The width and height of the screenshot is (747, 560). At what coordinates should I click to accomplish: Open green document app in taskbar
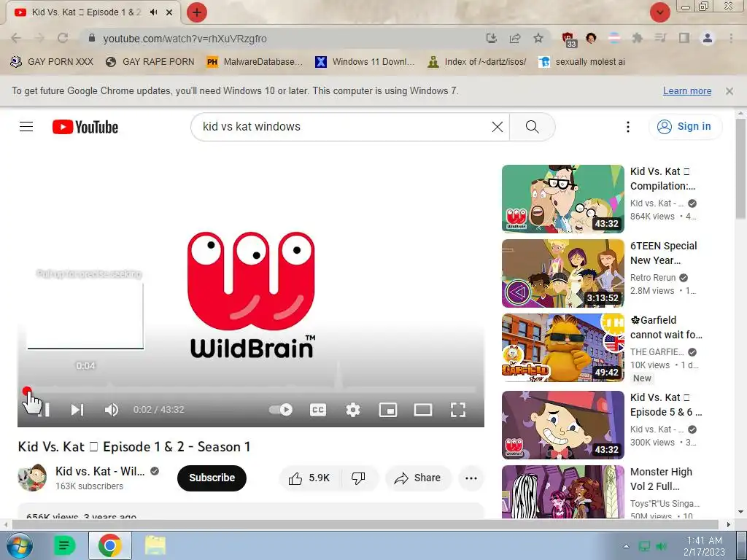tap(64, 545)
